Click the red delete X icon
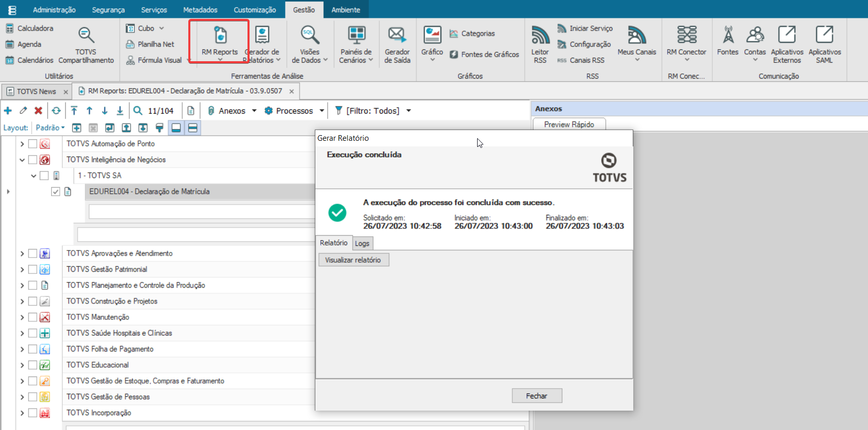This screenshot has height=430, width=868. 38,111
